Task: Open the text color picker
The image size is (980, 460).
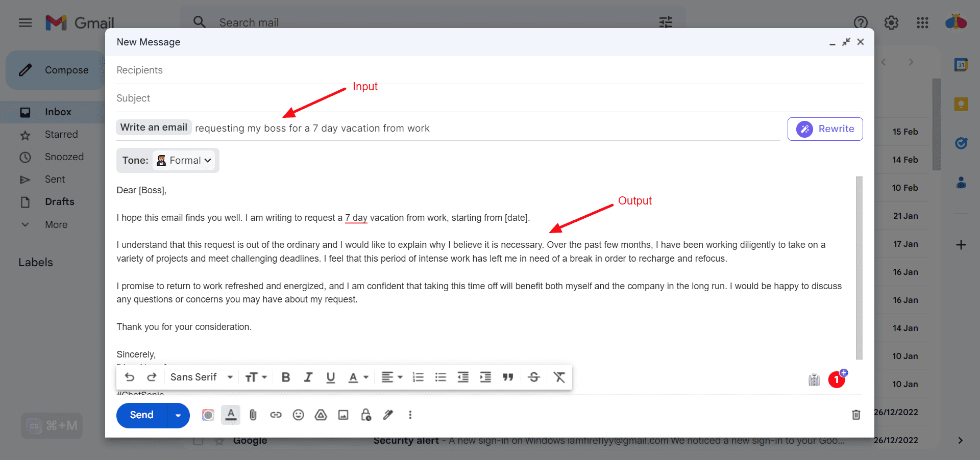Action: point(358,377)
